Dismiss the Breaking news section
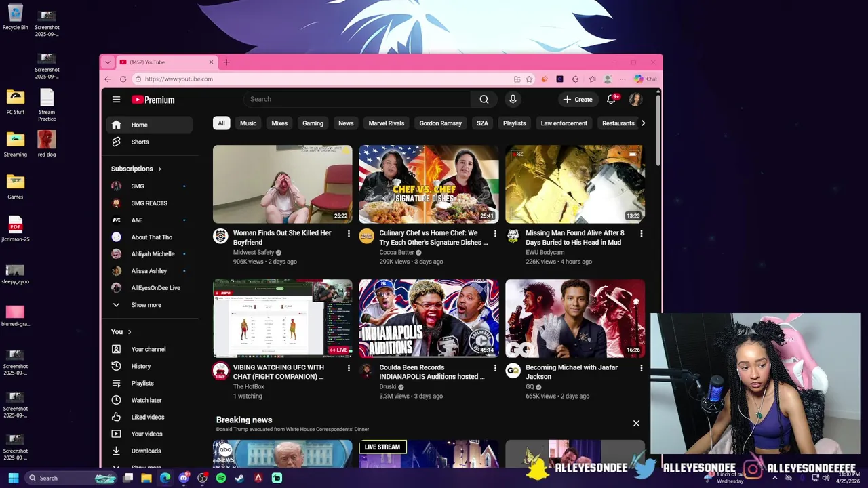The height and width of the screenshot is (488, 868). pos(636,423)
